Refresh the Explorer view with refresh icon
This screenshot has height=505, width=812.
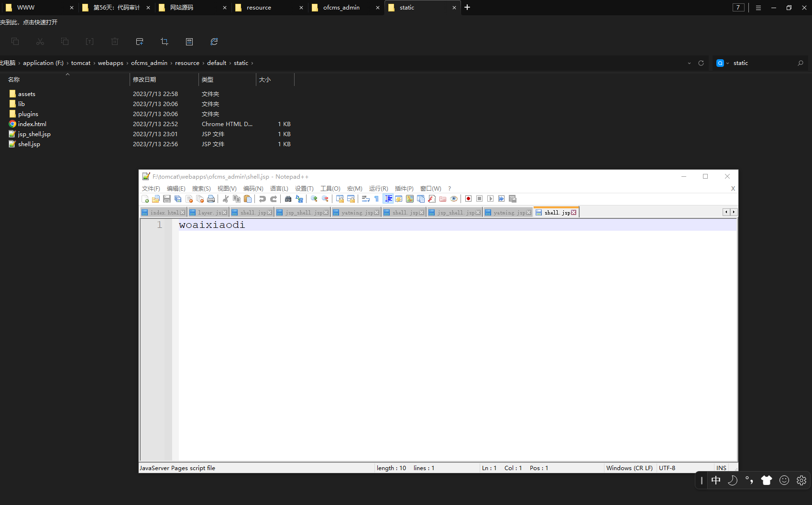(x=214, y=42)
